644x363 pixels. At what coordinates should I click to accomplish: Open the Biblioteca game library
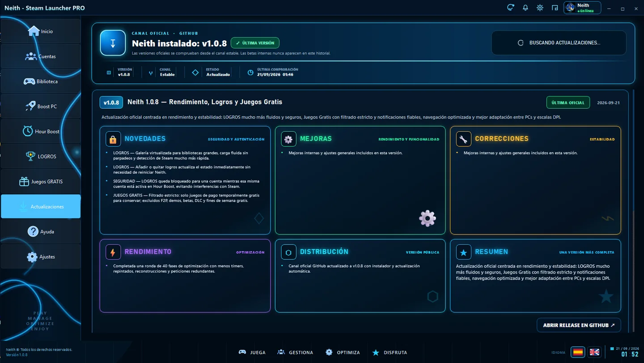[x=41, y=81]
